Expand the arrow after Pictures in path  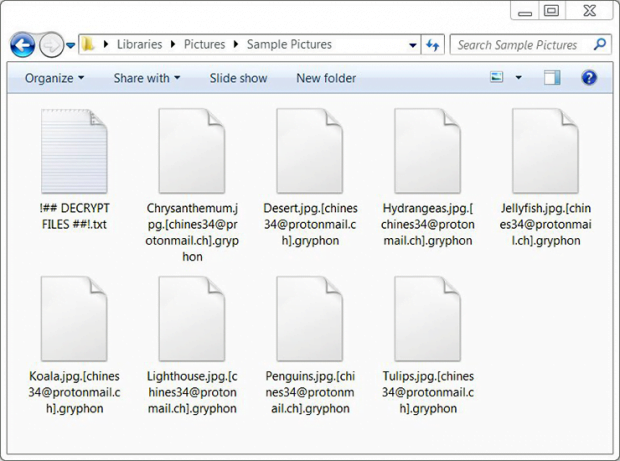coord(236,44)
